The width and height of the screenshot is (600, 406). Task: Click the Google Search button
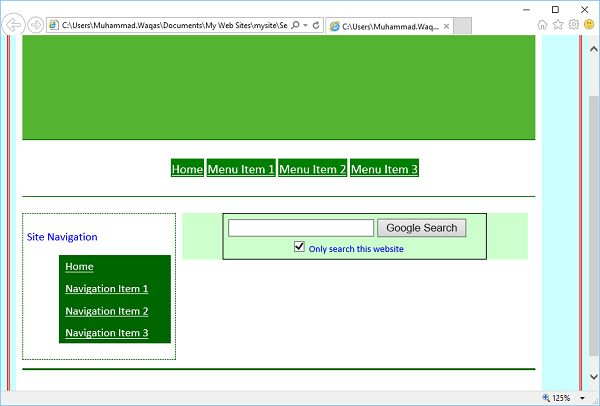[x=421, y=228]
